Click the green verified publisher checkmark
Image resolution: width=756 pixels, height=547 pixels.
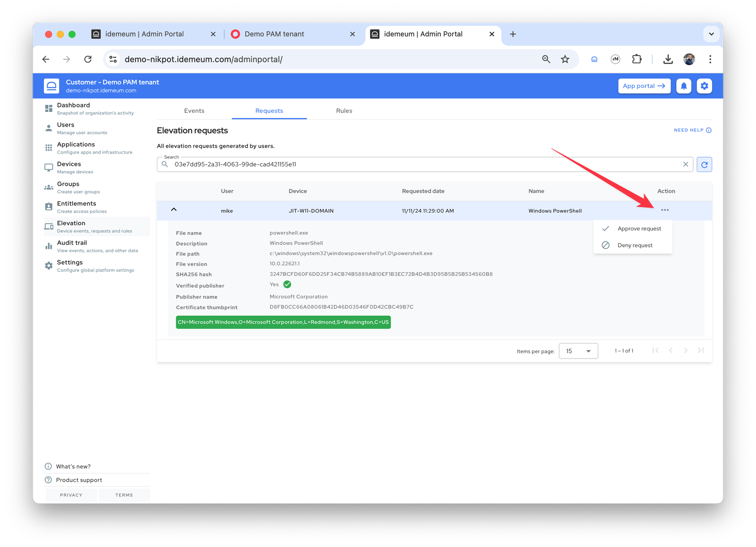[287, 284]
